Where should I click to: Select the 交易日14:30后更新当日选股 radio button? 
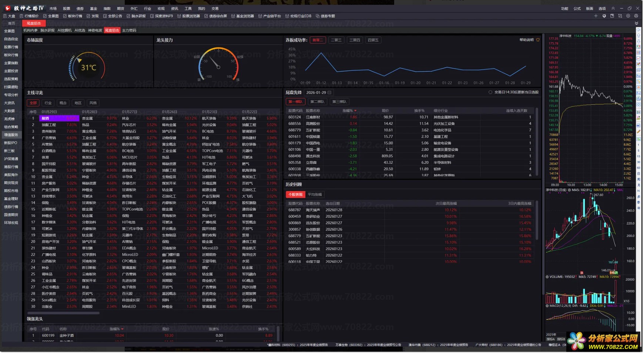coord(490,92)
